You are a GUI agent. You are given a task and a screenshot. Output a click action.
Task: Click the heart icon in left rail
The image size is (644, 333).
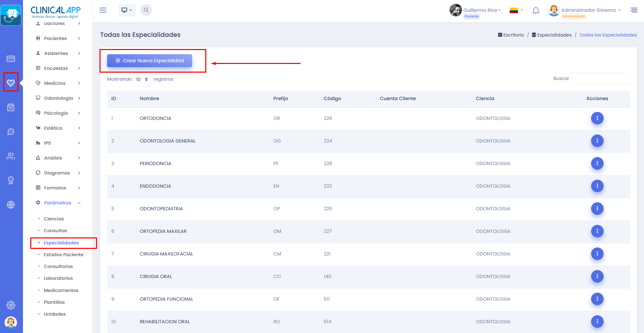point(11,83)
